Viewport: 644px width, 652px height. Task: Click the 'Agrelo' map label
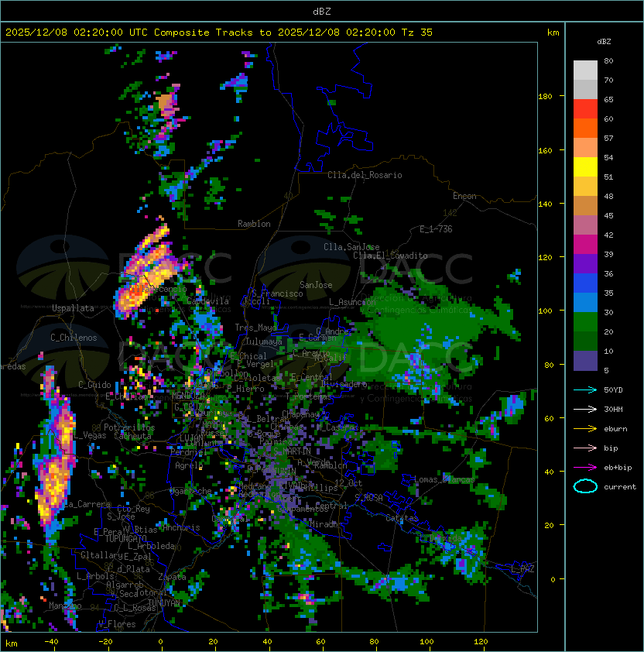click(x=189, y=465)
